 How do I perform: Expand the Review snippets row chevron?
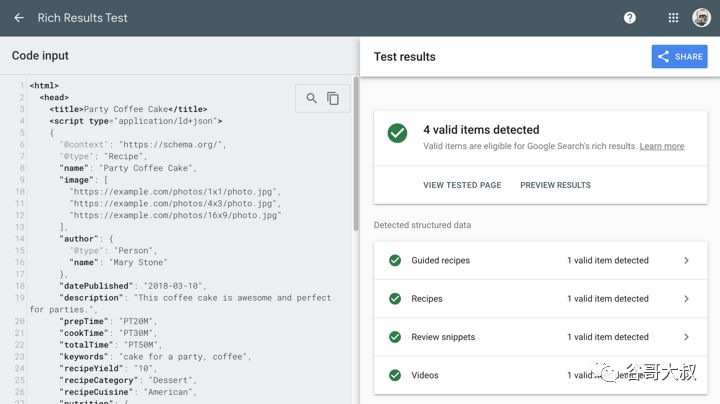pyautogui.click(x=686, y=337)
